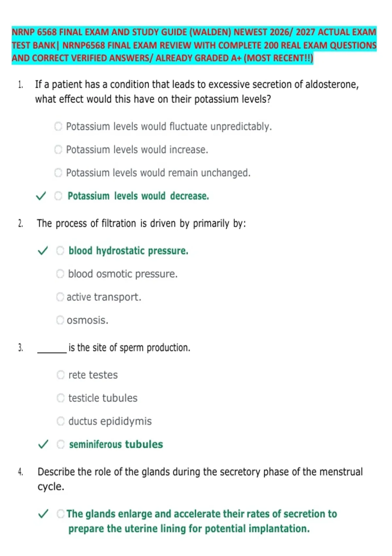
Task: Select 'rete testes' radio button
Action: pyautogui.click(x=61, y=374)
